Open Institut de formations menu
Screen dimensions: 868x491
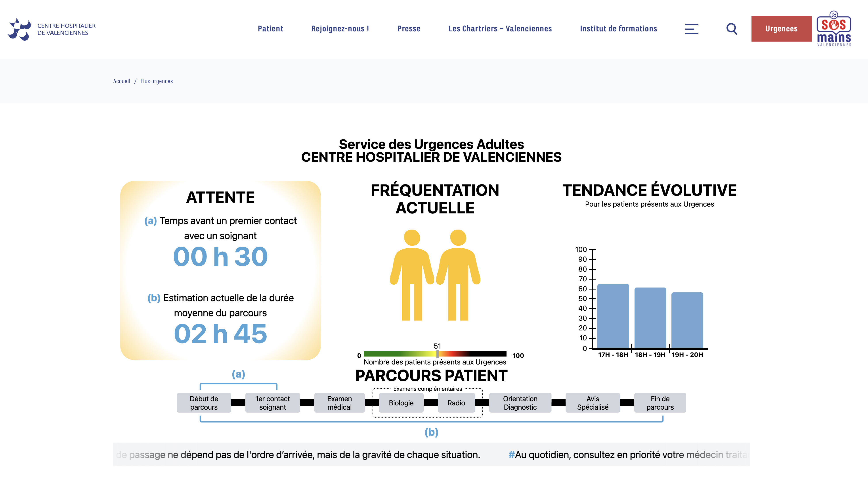(618, 29)
